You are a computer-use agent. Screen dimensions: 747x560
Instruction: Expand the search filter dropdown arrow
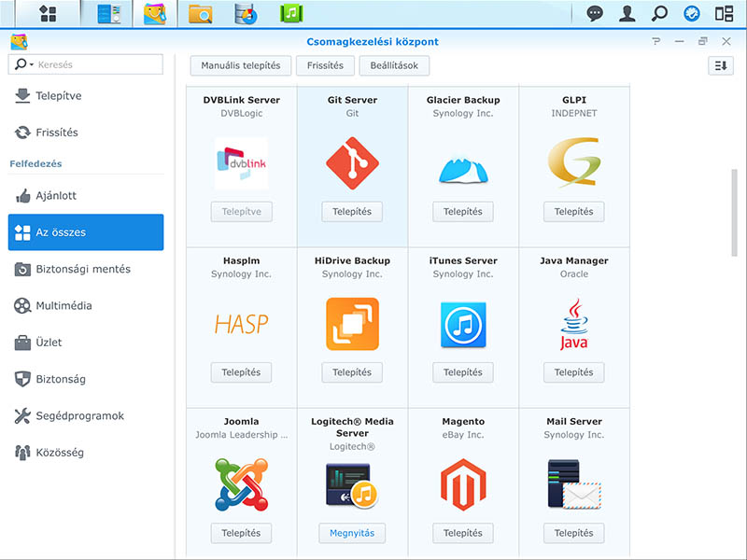pyautogui.click(x=31, y=64)
